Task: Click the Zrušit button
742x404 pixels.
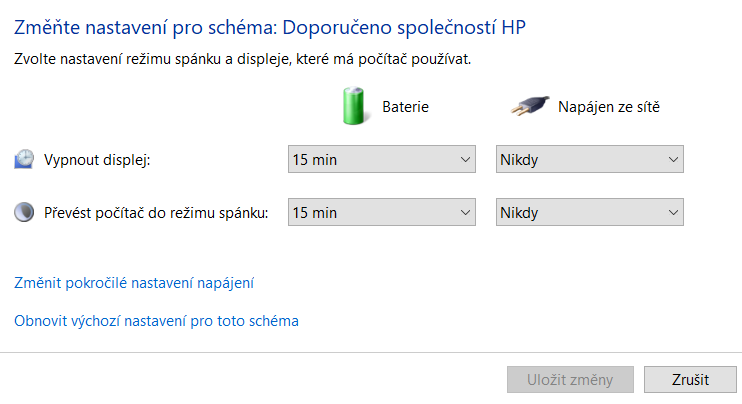Action: [690, 379]
